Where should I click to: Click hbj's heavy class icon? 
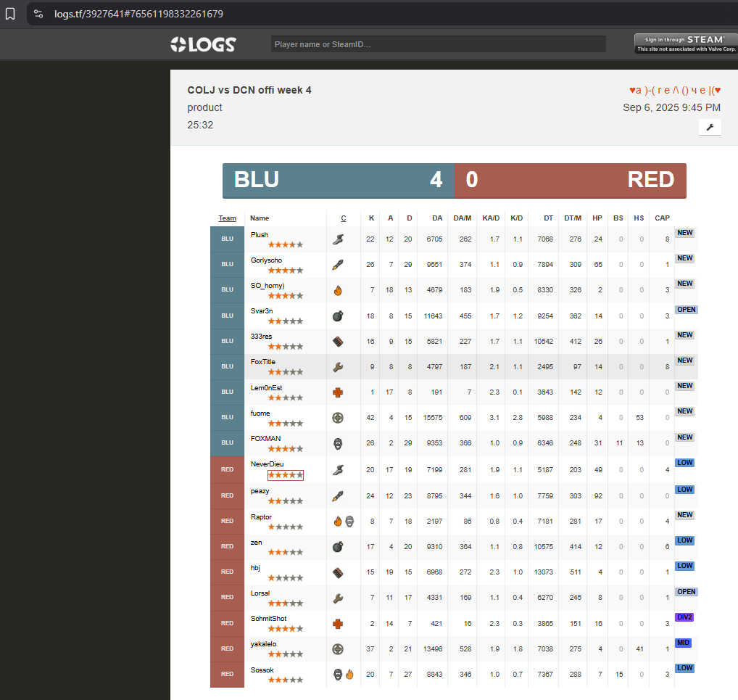[338, 572]
